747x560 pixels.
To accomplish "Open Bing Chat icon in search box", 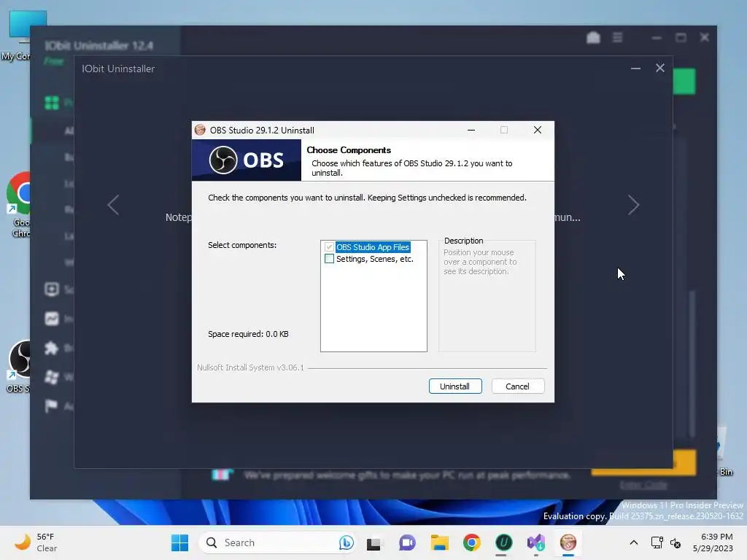I will (347, 542).
